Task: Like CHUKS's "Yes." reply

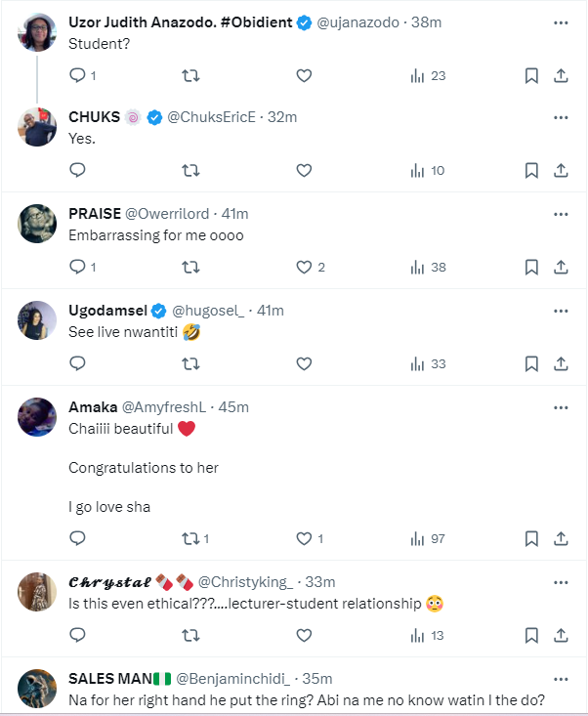Action: [x=304, y=170]
